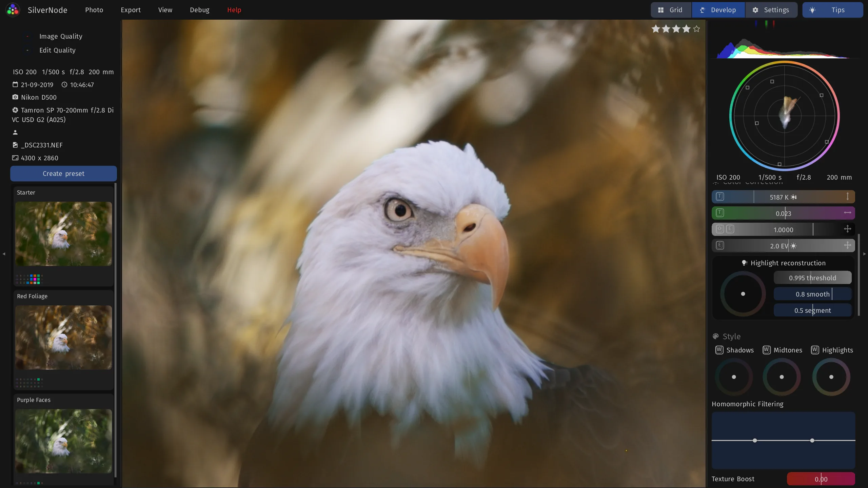This screenshot has width=868, height=488.
Task: Apply the Purple Faces preset thumbnail
Action: [x=63, y=441]
